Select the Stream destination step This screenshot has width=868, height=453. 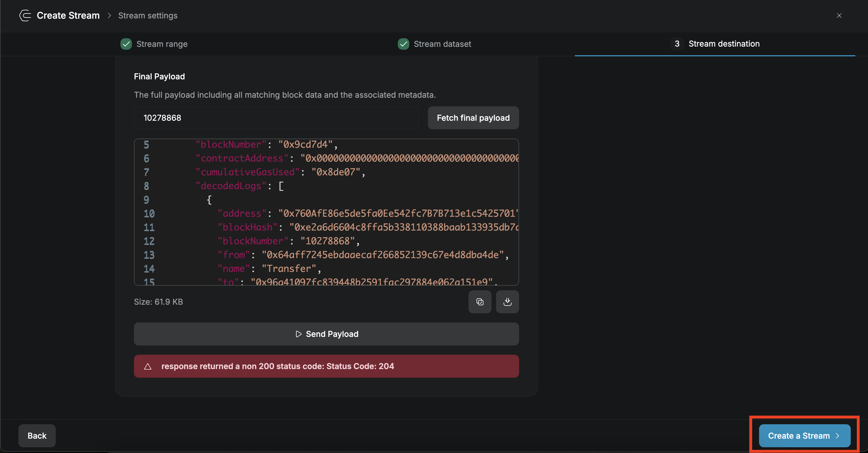[724, 44]
